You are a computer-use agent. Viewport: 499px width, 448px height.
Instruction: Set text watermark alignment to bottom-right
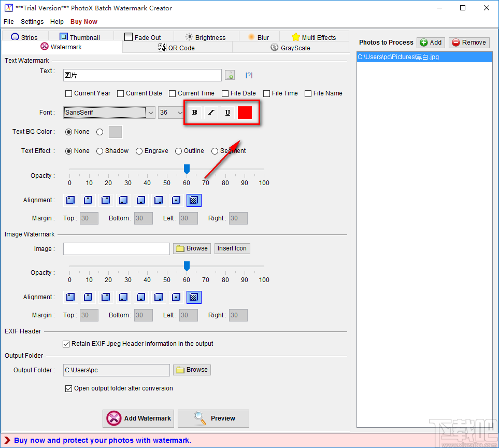pos(159,200)
